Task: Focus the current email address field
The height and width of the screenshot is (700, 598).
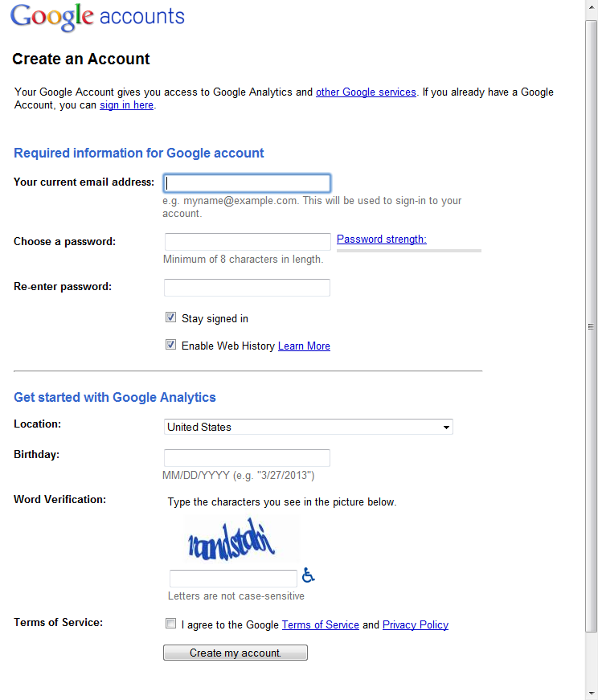Action: (247, 183)
